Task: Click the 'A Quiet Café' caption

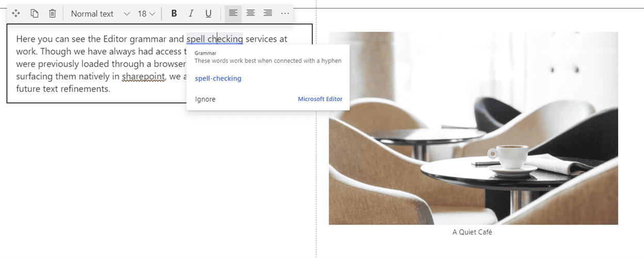Action: click(472, 232)
